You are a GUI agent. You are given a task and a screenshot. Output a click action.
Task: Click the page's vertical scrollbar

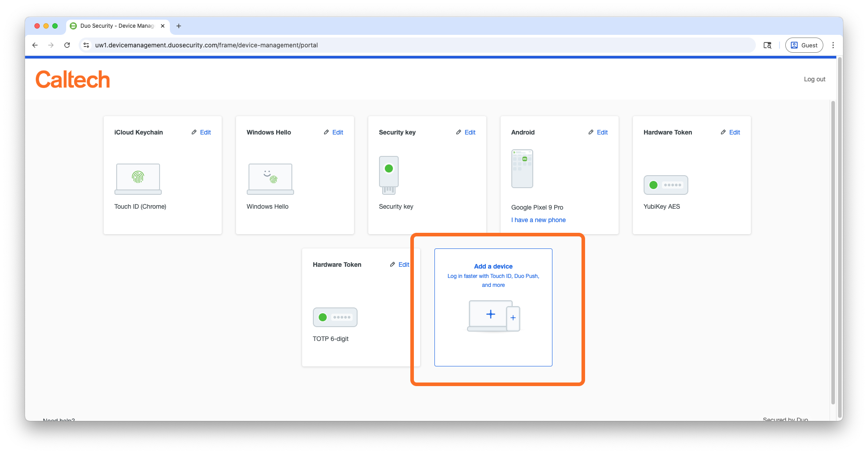pos(833,250)
